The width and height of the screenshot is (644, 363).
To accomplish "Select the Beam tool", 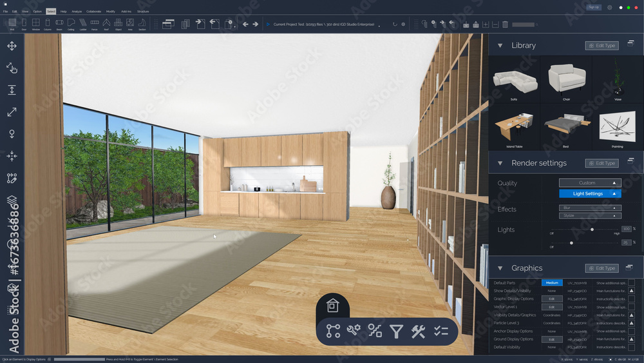I will 59,24.
